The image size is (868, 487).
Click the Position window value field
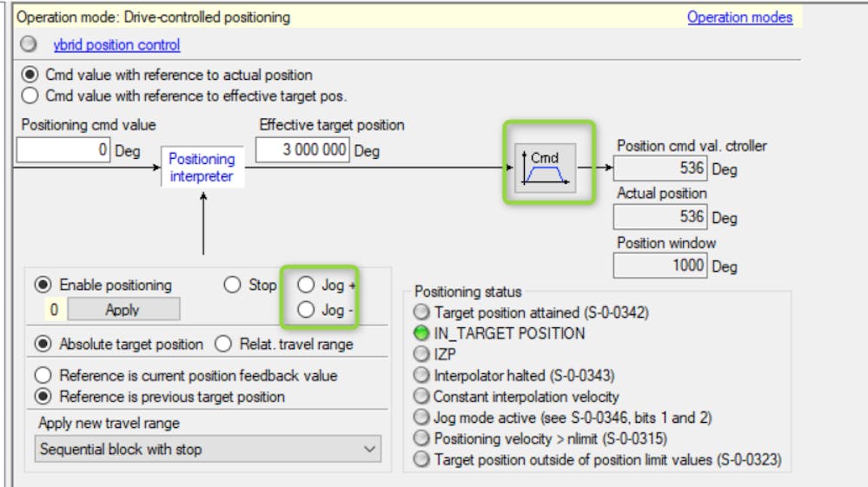[660, 266]
